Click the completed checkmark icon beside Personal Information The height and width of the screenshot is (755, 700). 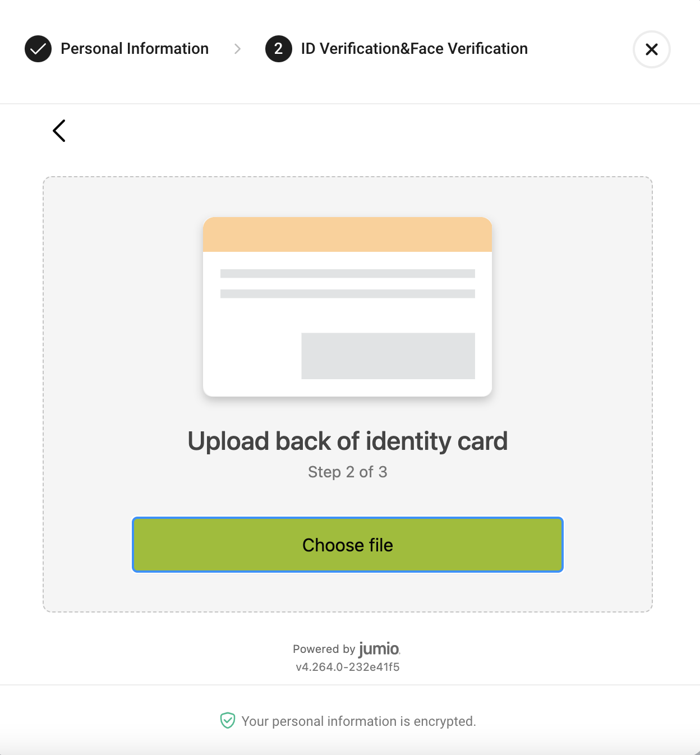[x=38, y=49]
